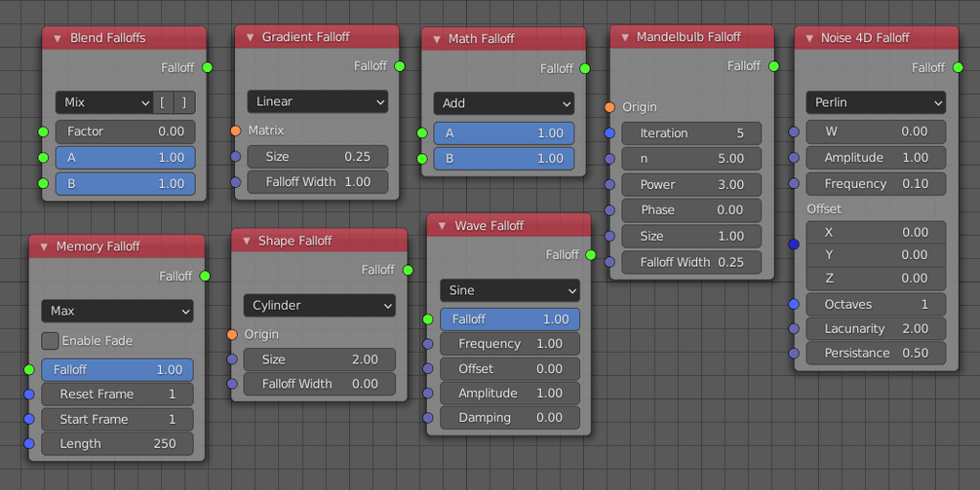980x490 pixels.
Task: Click the n field in Mandelbulb Falloff
Action: pos(691,159)
